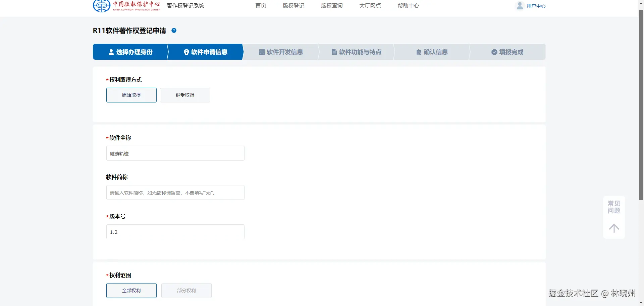The width and height of the screenshot is (644, 306).
Task: Click the R11软件著作权登记申请 heading
Action: click(x=129, y=31)
